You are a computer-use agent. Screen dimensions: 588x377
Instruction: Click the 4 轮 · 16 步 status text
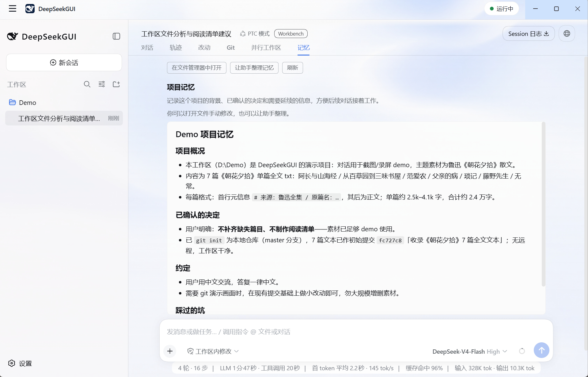coord(193,368)
